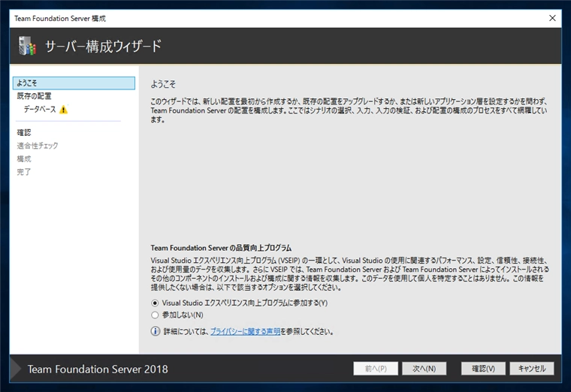
Task: Click the 確認(V) button
Action: point(483,369)
